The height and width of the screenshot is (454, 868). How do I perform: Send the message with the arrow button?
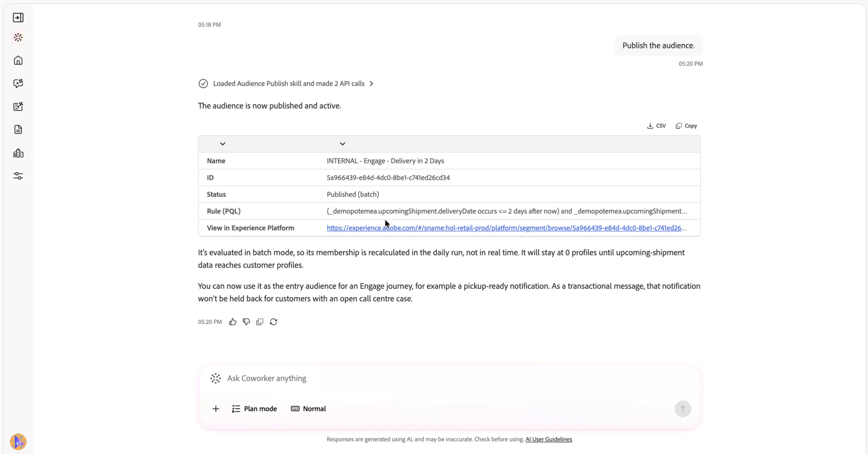(x=683, y=409)
